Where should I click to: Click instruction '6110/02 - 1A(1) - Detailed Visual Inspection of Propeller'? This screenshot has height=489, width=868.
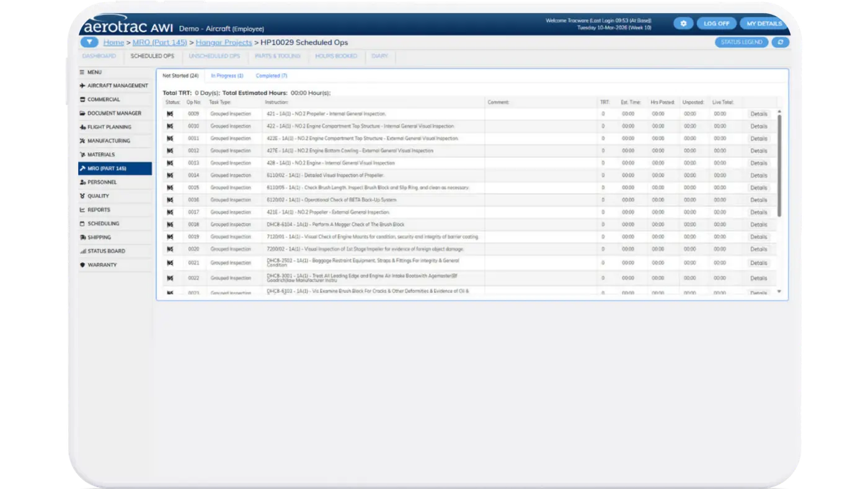click(325, 176)
